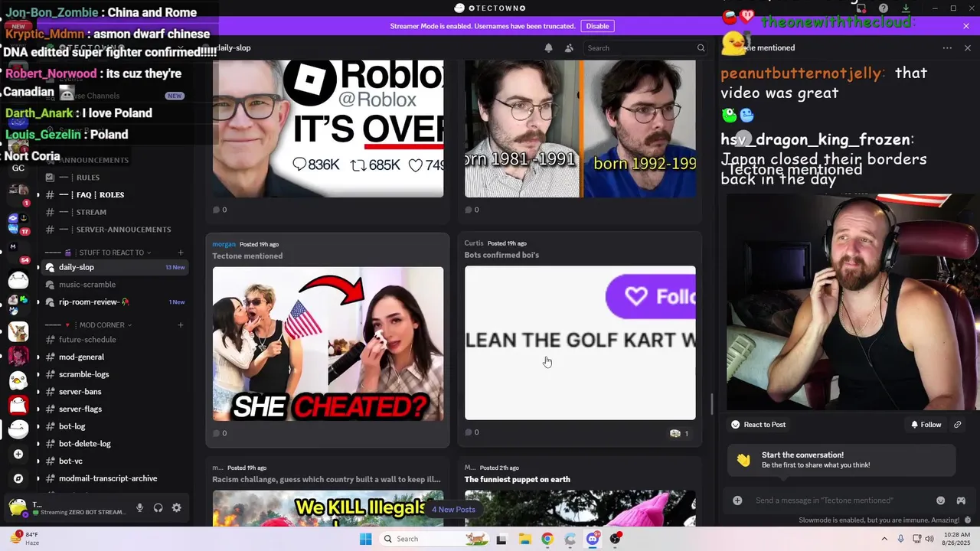Image resolution: width=980 pixels, height=551 pixels.
Task: Open clock showing 10:28 AM
Action: (x=957, y=539)
